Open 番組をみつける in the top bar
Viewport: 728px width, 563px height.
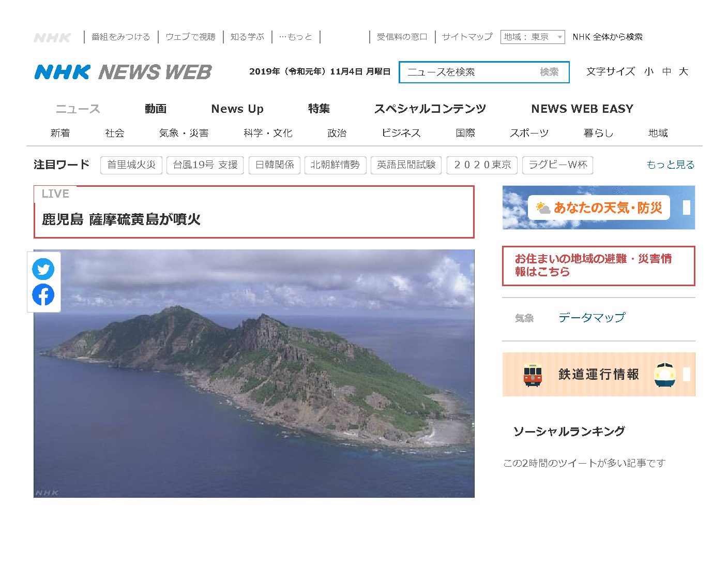(121, 37)
